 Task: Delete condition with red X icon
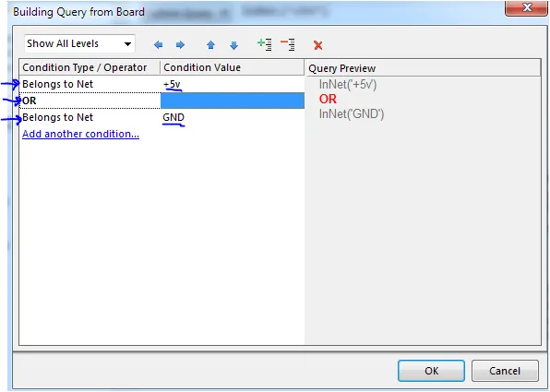318,45
